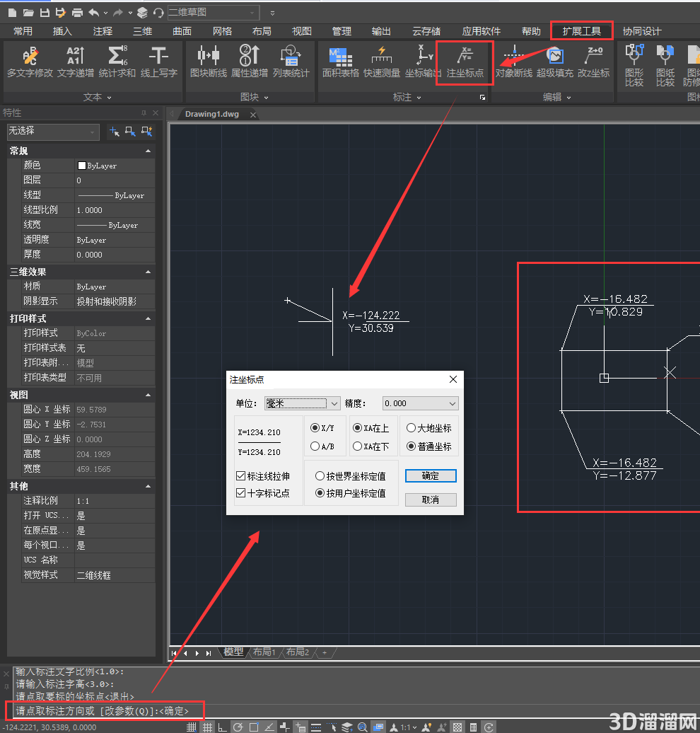Screen dimensions: 700x733
Task: Click the 颜色 ByLayer color swatch
Action: pyautogui.click(x=82, y=166)
